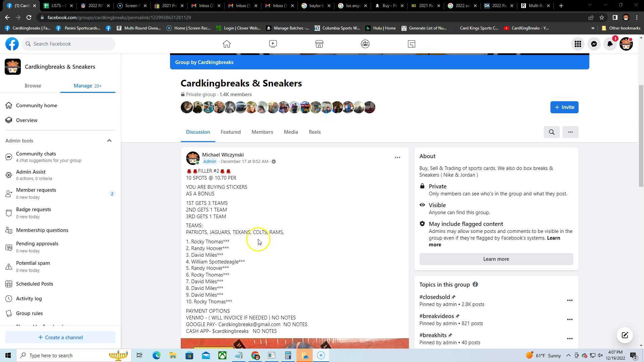The width and height of the screenshot is (644, 362).
Task: Click Create a channel
Action: [60, 338]
